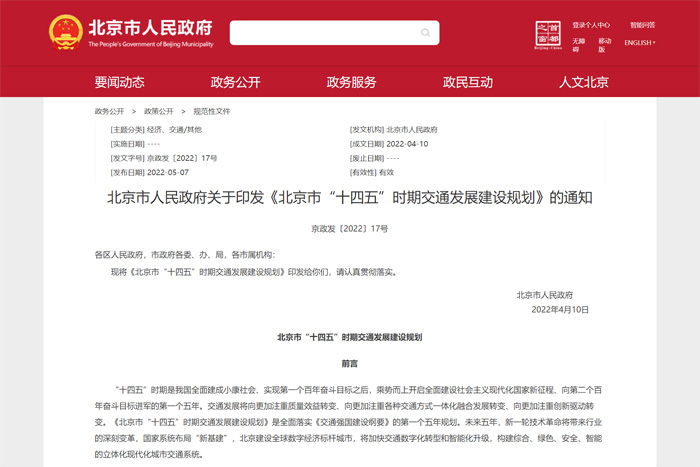Click the 有效性 value 有效
Viewport: 700px width, 467px height.
[x=386, y=172]
